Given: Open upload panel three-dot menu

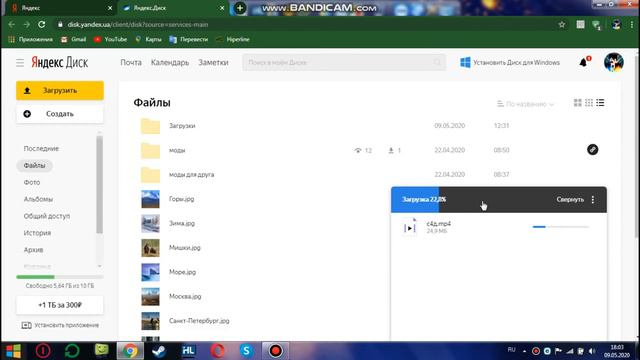Looking at the screenshot, I should pos(593,200).
